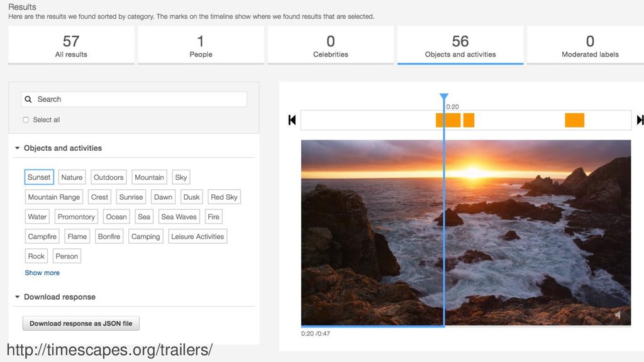
Task: Switch to the All results tab
Action: pos(71,45)
